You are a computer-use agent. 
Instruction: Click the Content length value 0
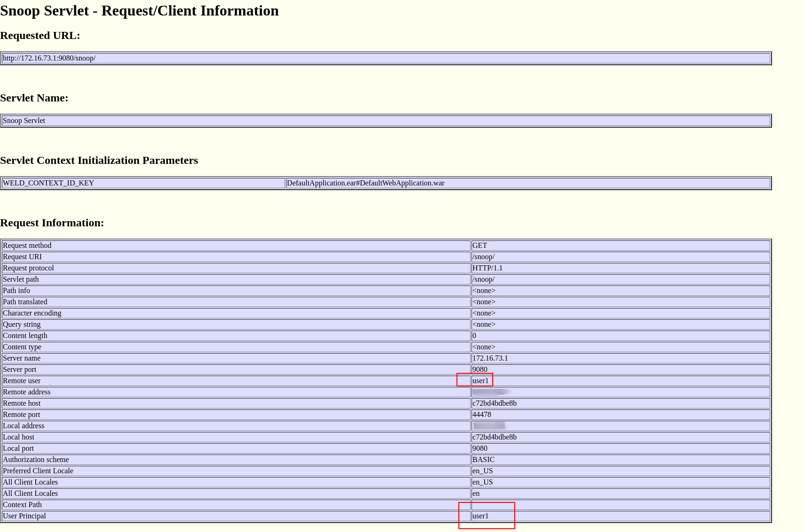click(474, 336)
